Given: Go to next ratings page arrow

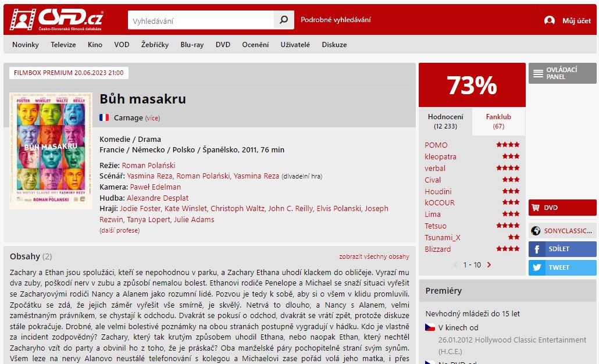Looking at the screenshot, I should click(x=489, y=265).
